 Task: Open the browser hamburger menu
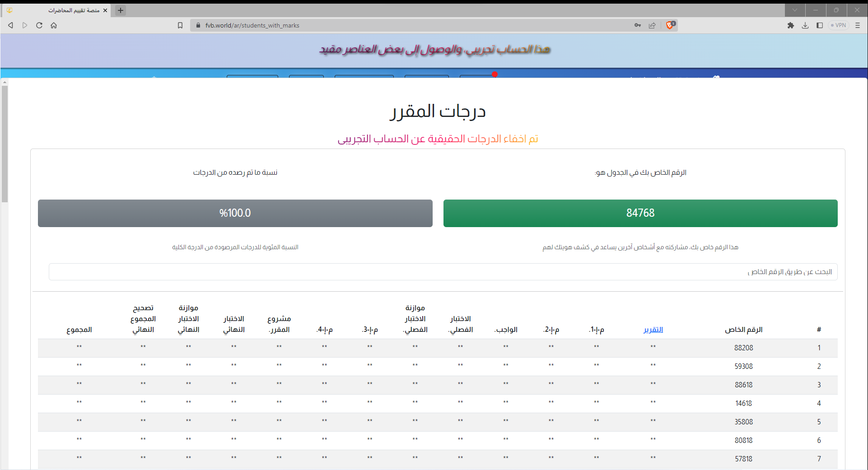click(x=858, y=25)
